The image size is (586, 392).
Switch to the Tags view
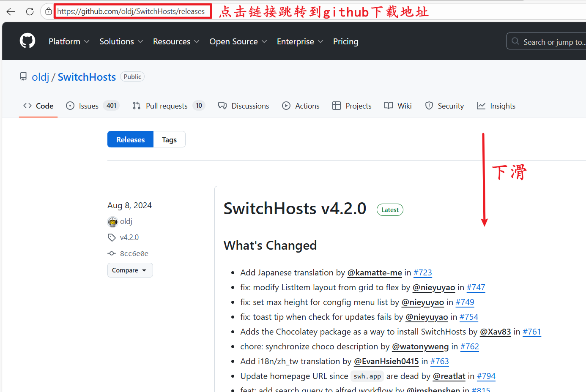(169, 139)
